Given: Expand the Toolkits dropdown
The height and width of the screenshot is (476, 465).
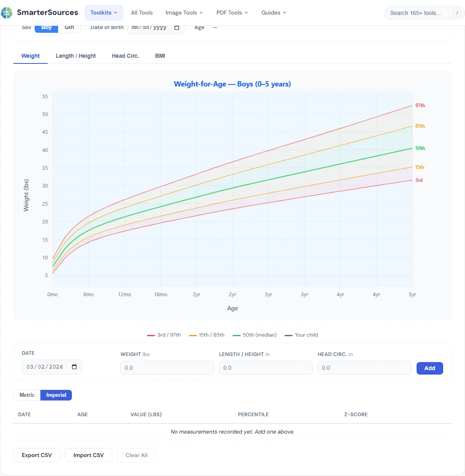Looking at the screenshot, I should [104, 13].
